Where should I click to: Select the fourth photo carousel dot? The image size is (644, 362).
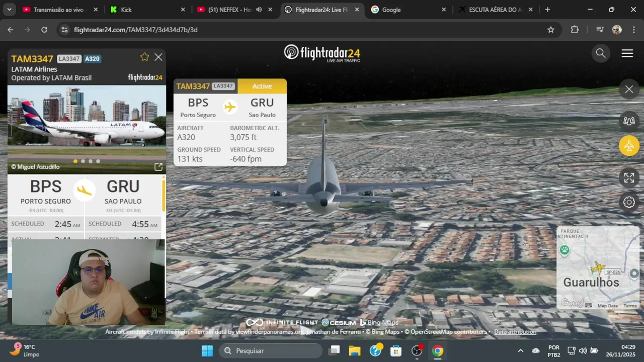98,161
